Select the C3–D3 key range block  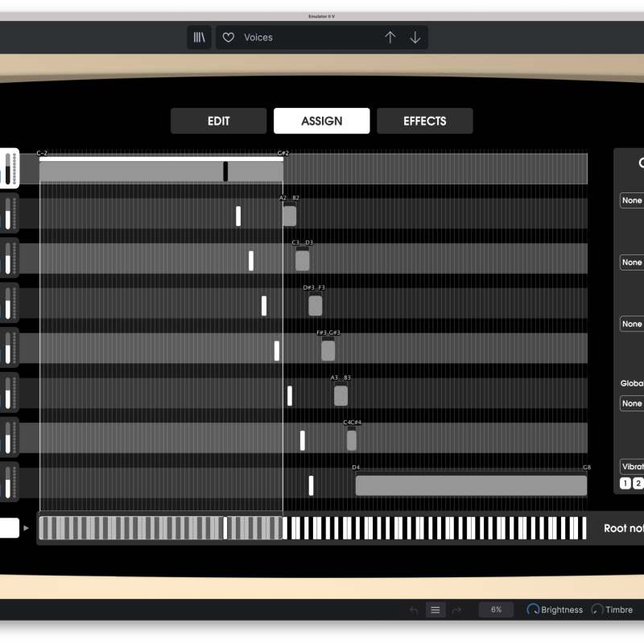click(x=303, y=261)
